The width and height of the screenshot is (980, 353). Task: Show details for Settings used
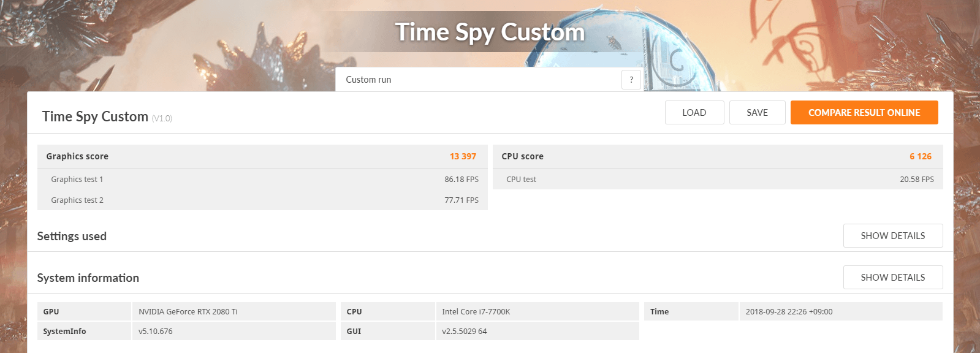click(893, 236)
